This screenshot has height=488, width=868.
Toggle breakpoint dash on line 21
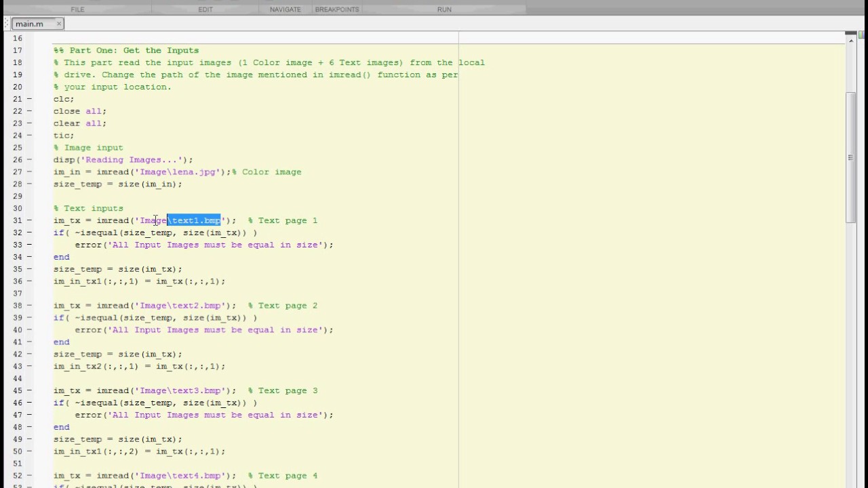pos(29,99)
